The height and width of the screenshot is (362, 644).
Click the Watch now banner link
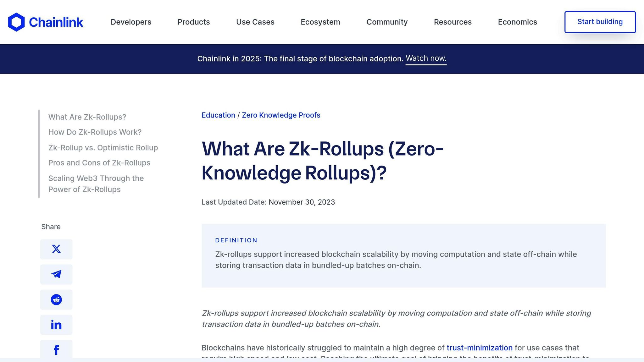(426, 58)
